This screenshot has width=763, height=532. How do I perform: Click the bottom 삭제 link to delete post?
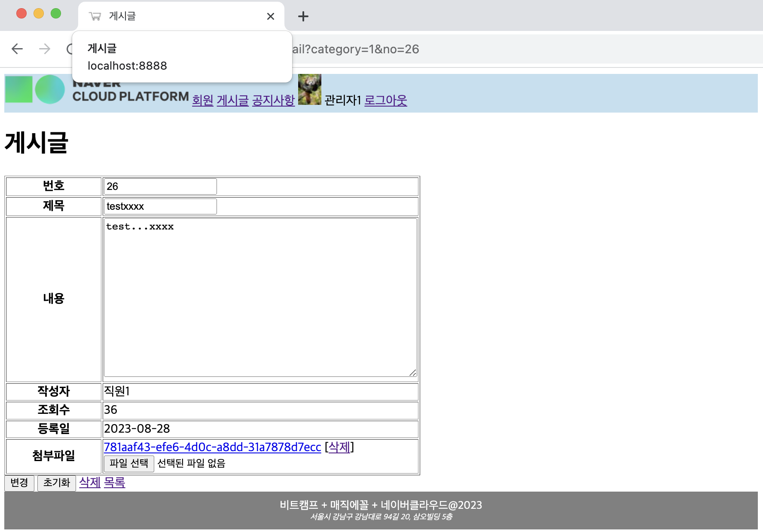90,483
